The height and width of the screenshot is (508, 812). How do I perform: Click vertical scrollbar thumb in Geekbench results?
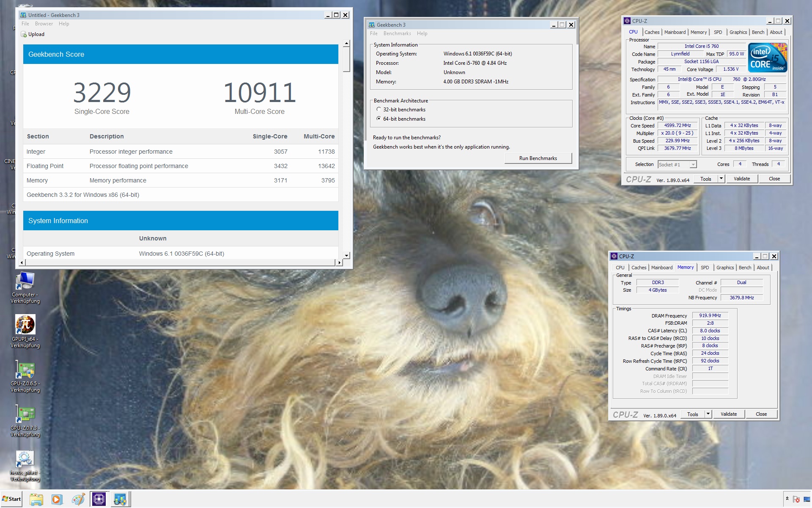[346, 59]
